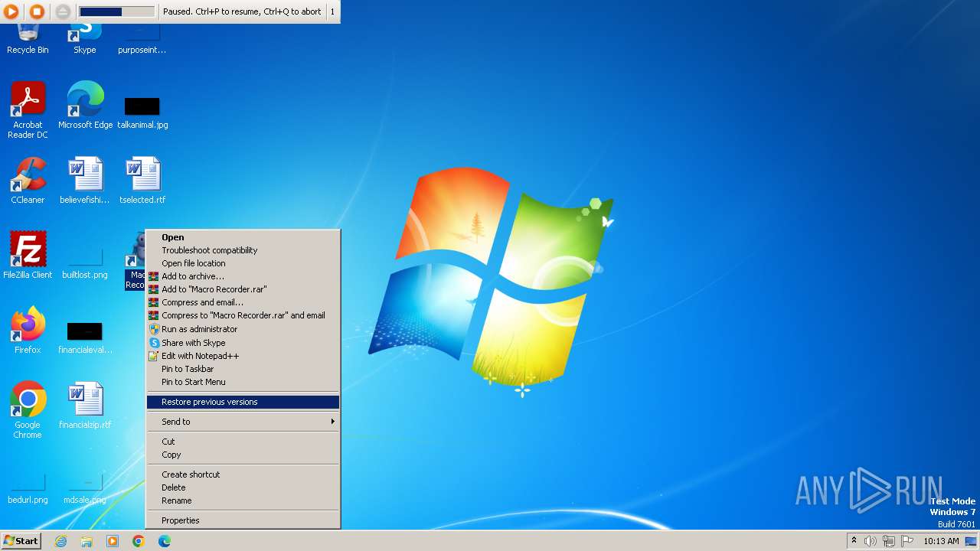Open the Action Center flag icon

907,541
